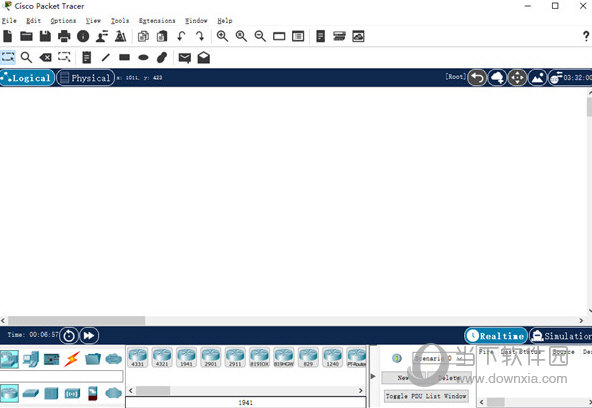The image size is (592, 408).
Task: Click Fast Forward Time button
Action: point(89,336)
